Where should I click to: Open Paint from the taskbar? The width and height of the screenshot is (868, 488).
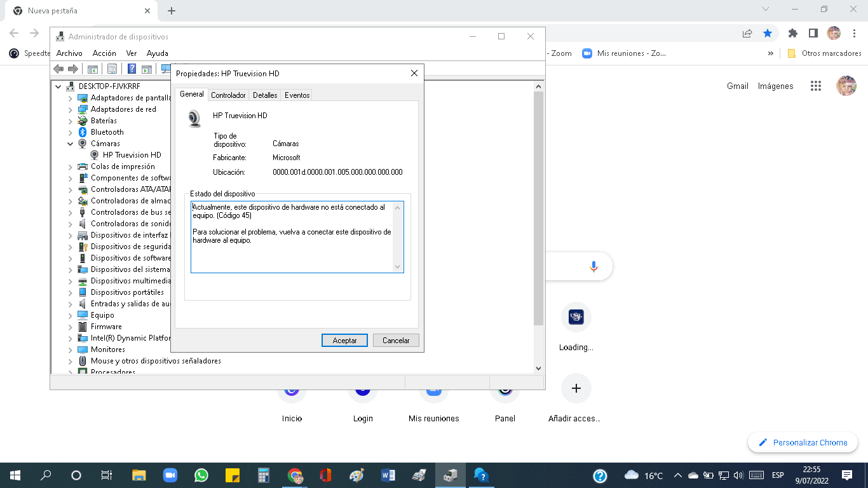pos(356,475)
